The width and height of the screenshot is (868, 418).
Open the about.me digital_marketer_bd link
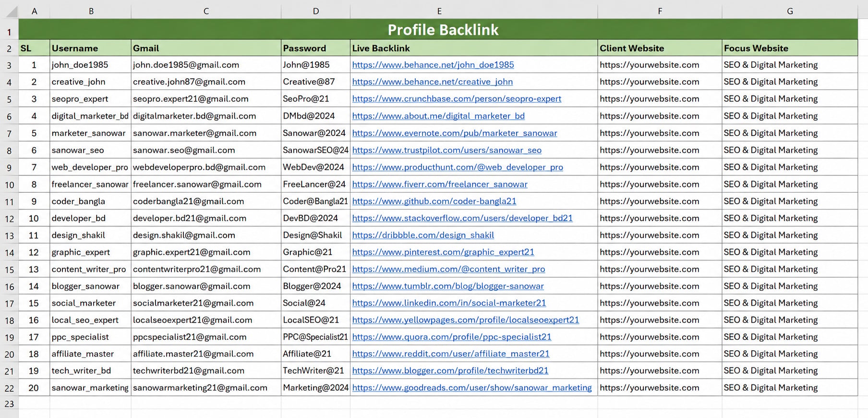[438, 116]
